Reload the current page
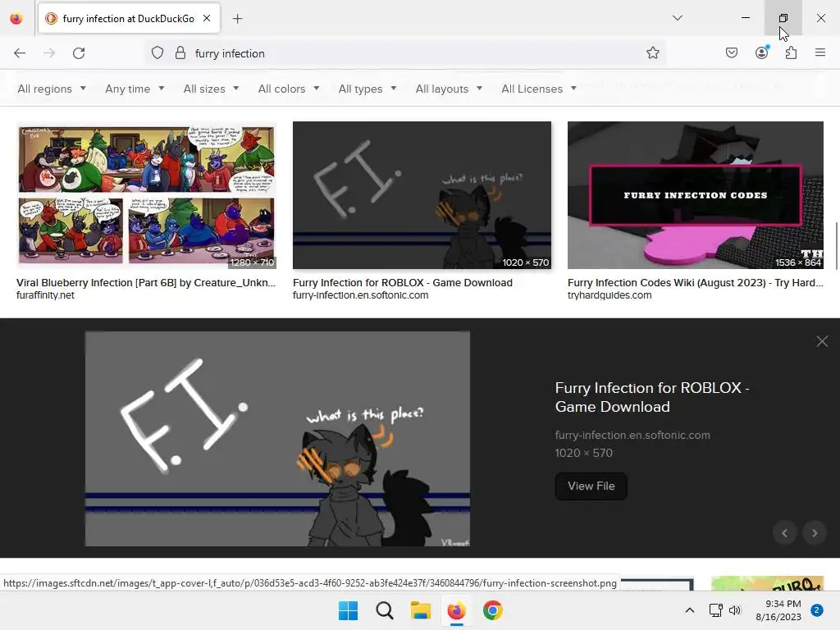The image size is (840, 630). (79, 53)
